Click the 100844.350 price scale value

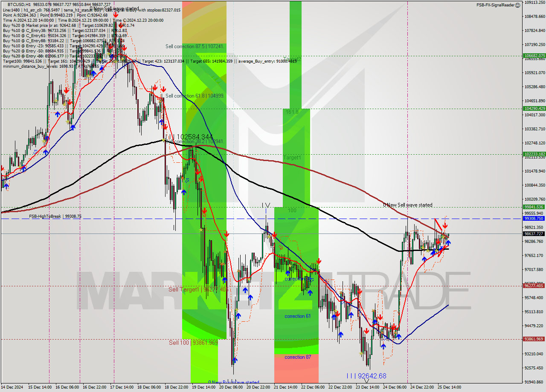click(x=534, y=185)
